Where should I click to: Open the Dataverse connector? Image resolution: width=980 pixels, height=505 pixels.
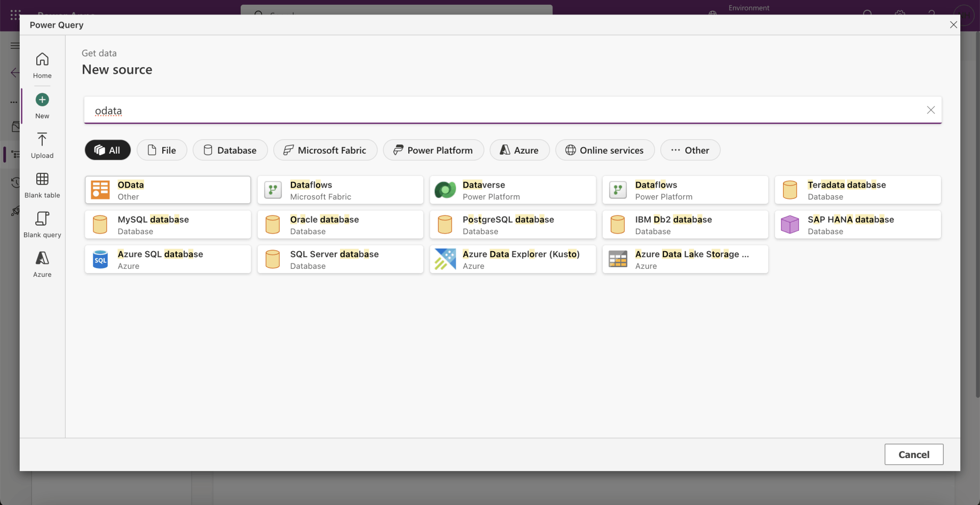click(x=513, y=190)
